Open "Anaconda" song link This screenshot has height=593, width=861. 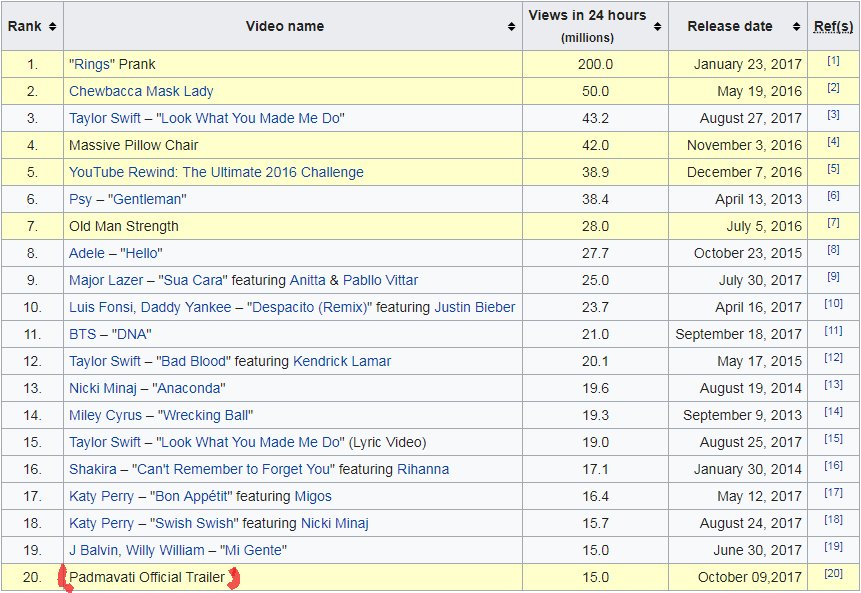[189, 388]
